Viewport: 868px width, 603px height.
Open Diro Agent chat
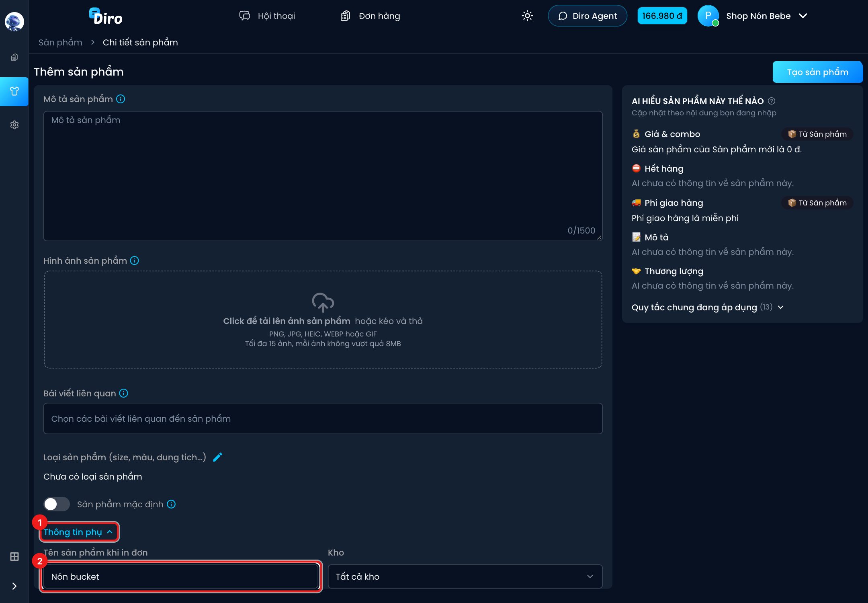(587, 16)
